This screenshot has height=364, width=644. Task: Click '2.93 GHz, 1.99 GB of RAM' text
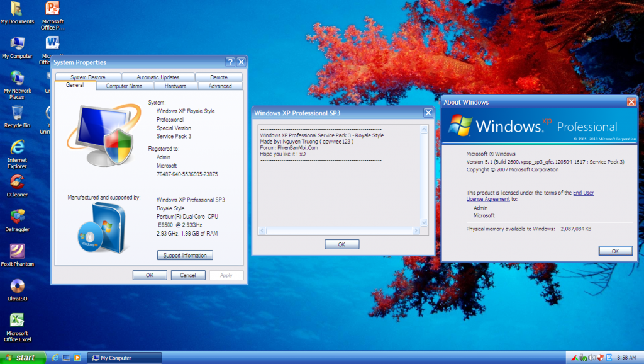(187, 233)
